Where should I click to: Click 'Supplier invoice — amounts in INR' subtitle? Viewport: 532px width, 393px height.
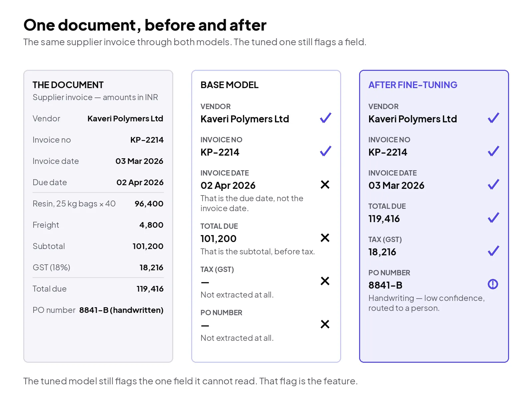(95, 97)
